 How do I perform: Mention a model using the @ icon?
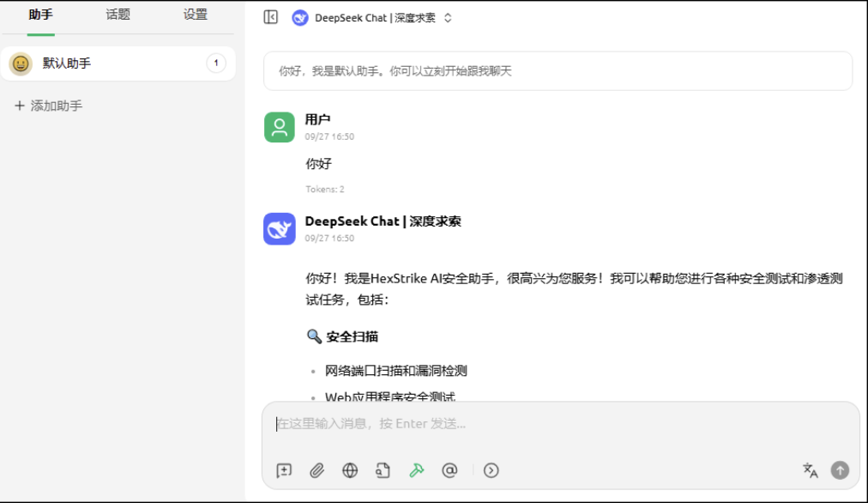tap(449, 470)
